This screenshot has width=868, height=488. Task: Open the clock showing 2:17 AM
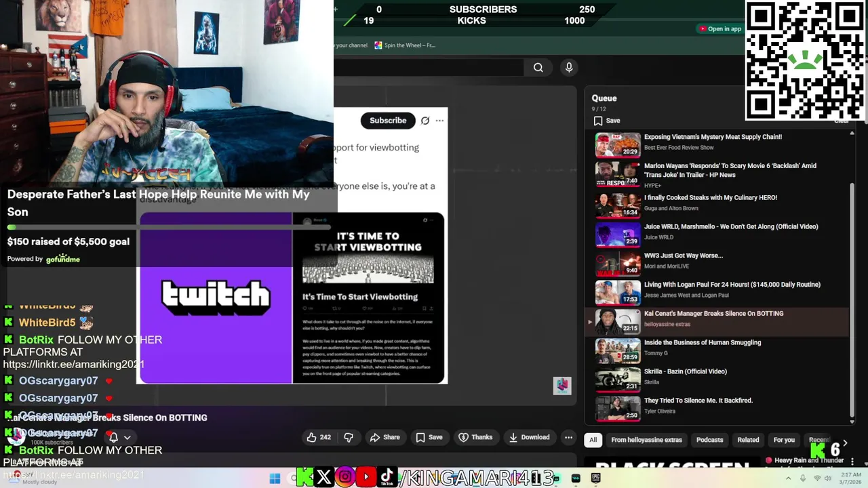[x=852, y=479]
